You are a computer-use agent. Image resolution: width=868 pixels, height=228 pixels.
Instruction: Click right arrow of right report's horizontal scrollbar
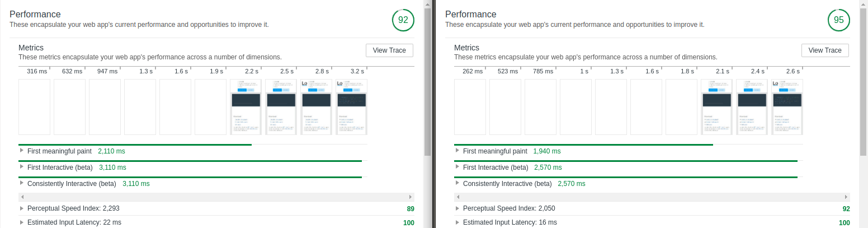pyautogui.click(x=847, y=197)
